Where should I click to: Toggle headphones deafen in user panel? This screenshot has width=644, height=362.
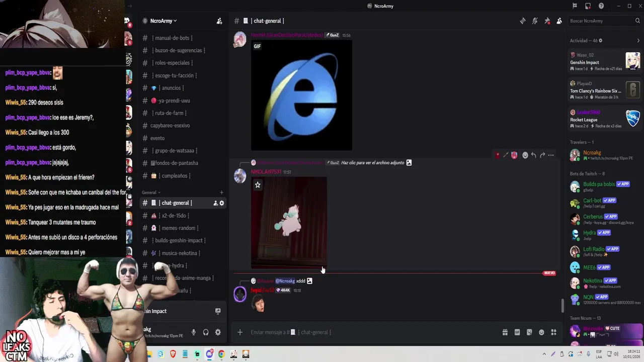[x=206, y=332]
